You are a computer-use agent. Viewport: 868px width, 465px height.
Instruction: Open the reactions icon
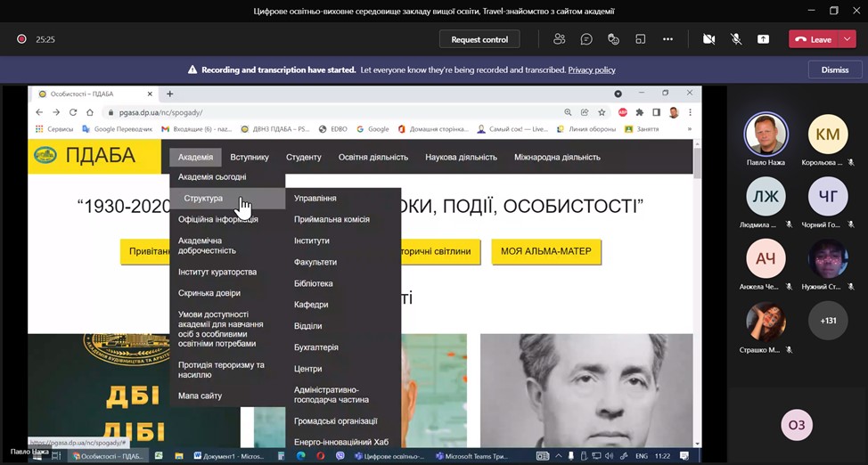coord(613,39)
